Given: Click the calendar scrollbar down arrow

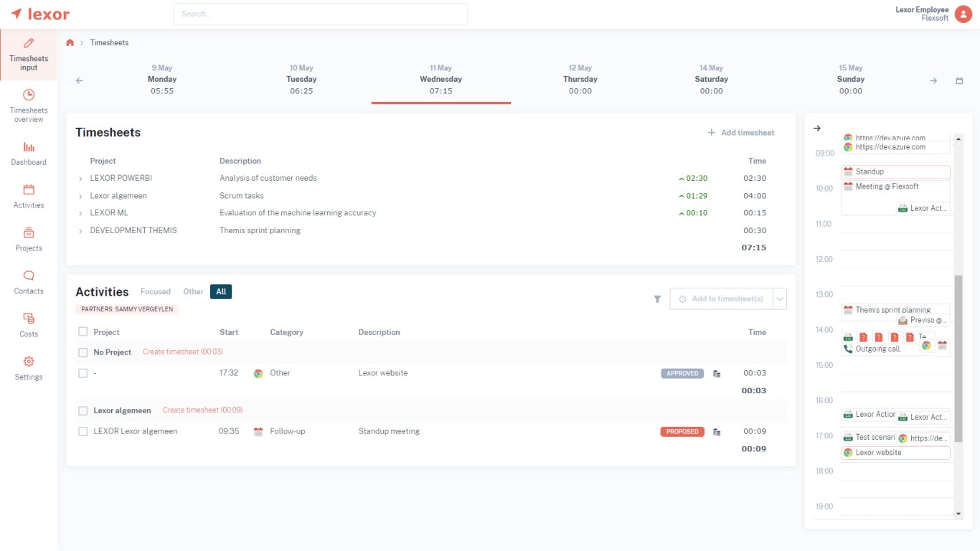Looking at the screenshot, I should click(958, 514).
